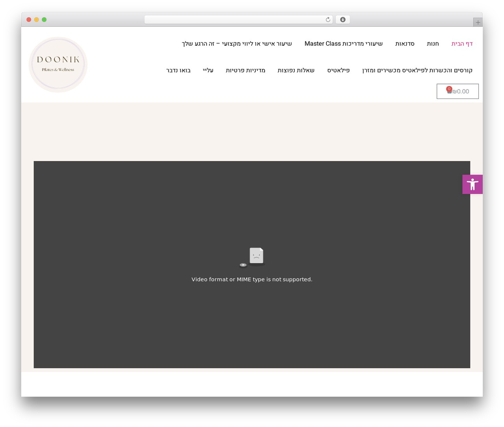
Task: Click the ₪0.00 cart total button
Action: click(458, 91)
